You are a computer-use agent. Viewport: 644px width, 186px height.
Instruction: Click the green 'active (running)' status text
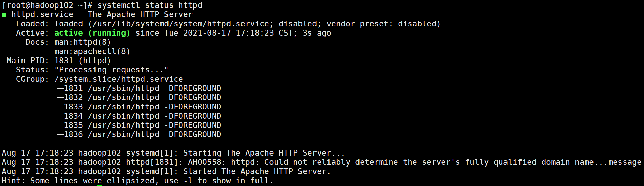(x=92, y=33)
